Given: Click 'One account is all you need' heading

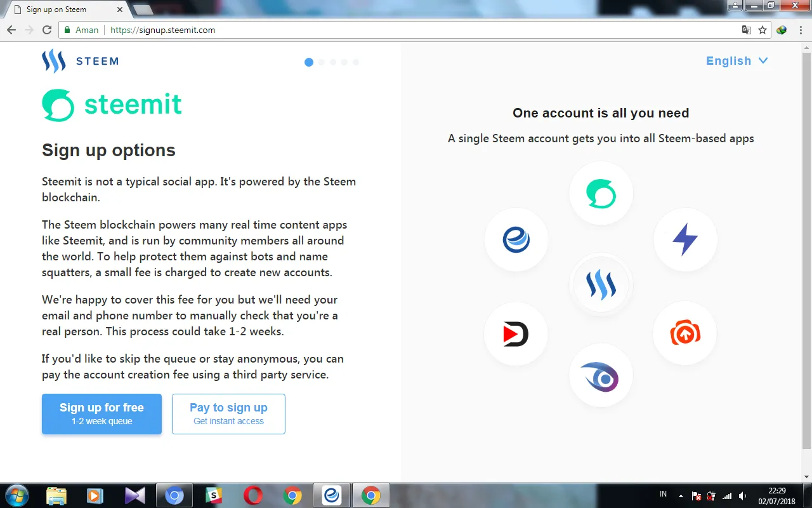Looking at the screenshot, I should click(x=601, y=113).
